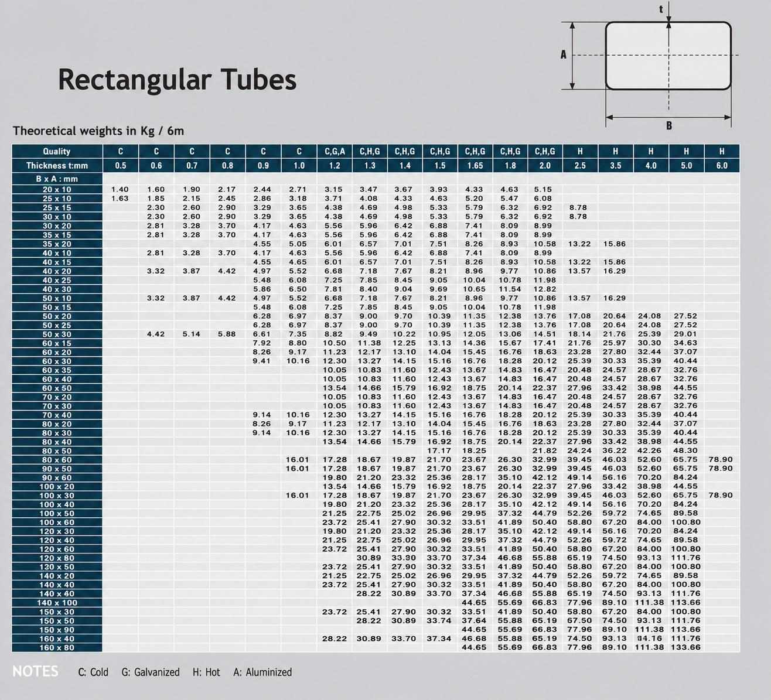Screen dimensions: 771x700
Task: Click the 'B x A : mm' header cell
Action: 57,179
